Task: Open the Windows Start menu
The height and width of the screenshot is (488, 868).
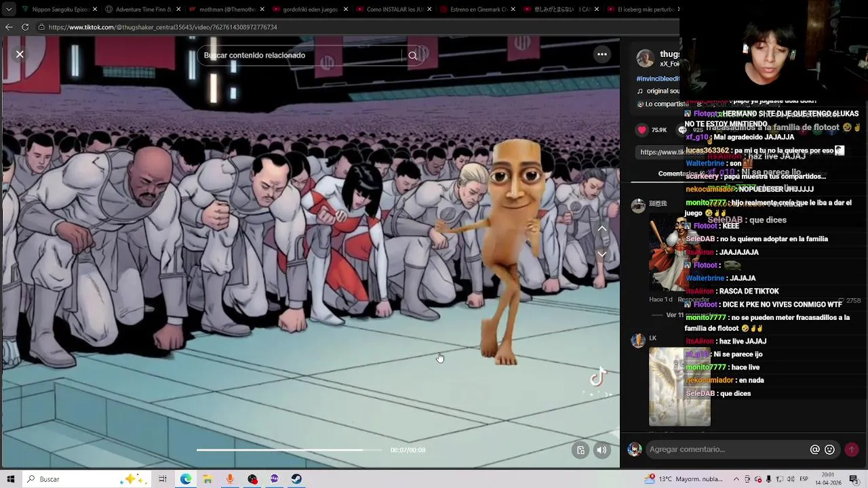Action: click(x=11, y=479)
